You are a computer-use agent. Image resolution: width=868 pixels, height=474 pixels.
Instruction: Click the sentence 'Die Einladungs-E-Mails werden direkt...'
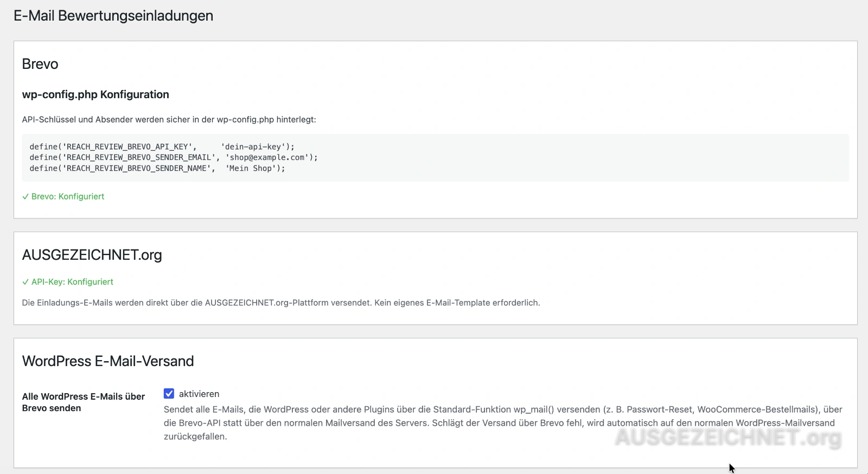tap(281, 303)
